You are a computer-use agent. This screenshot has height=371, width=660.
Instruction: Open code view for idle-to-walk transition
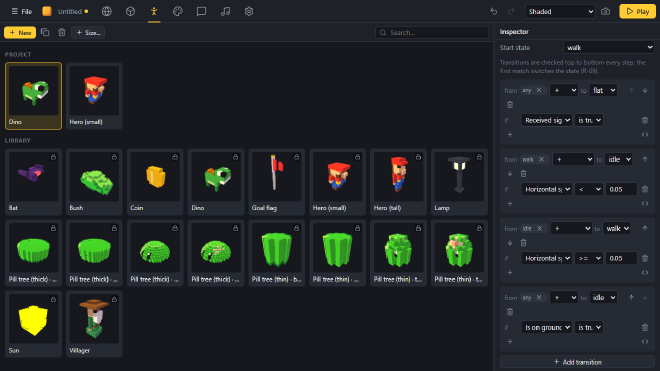click(645, 272)
